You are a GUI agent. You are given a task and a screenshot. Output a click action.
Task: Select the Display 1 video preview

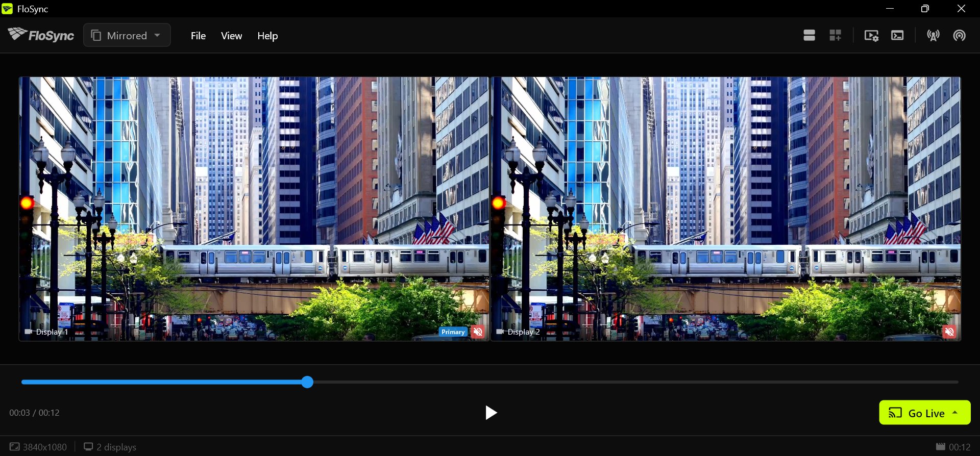pyautogui.click(x=254, y=209)
